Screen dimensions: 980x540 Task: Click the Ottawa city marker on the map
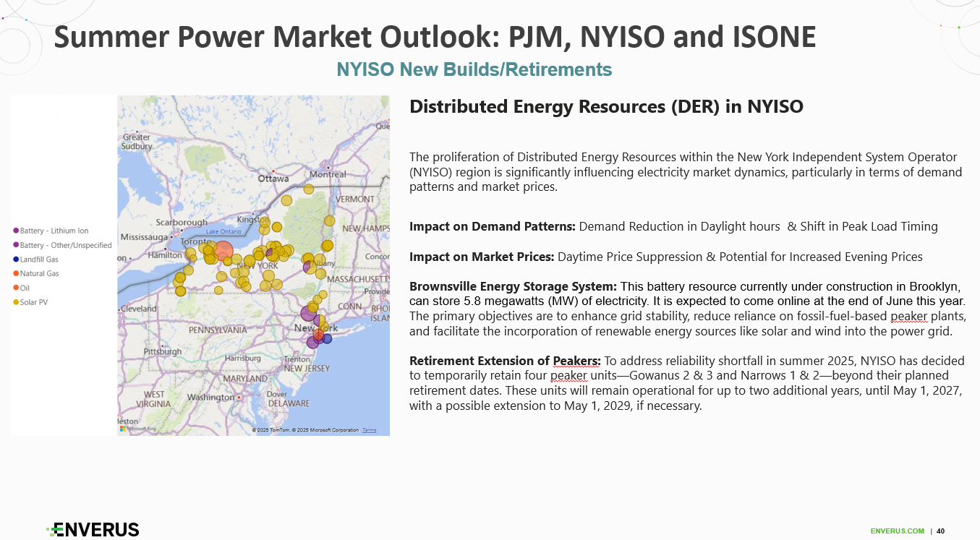(x=275, y=171)
